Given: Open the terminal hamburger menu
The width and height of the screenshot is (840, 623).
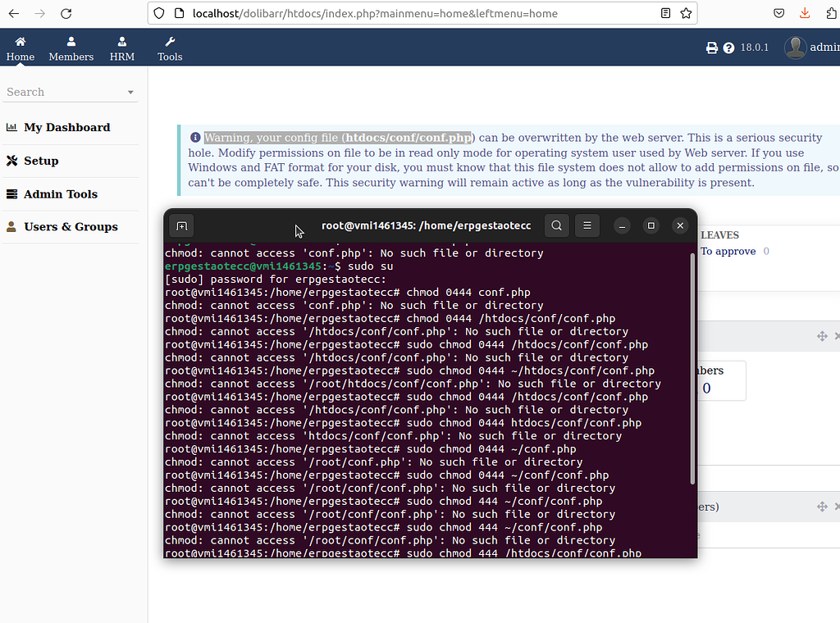Looking at the screenshot, I should tap(587, 225).
